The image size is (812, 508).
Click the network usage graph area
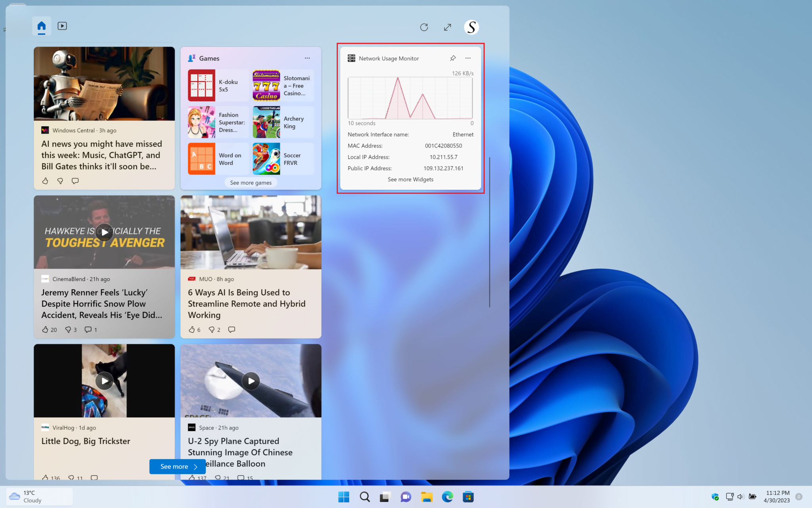tap(410, 98)
